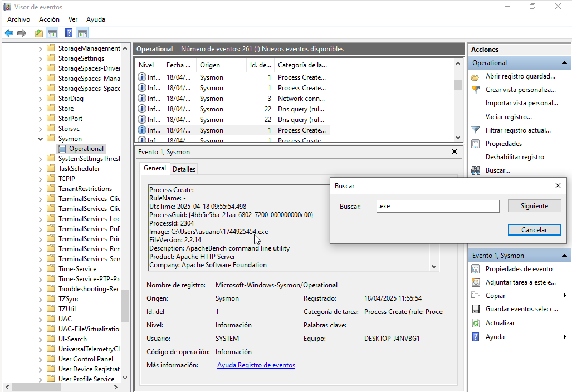Click the Ayuda question mark icon in actions
The height and width of the screenshot is (392, 572).
[x=475, y=337]
